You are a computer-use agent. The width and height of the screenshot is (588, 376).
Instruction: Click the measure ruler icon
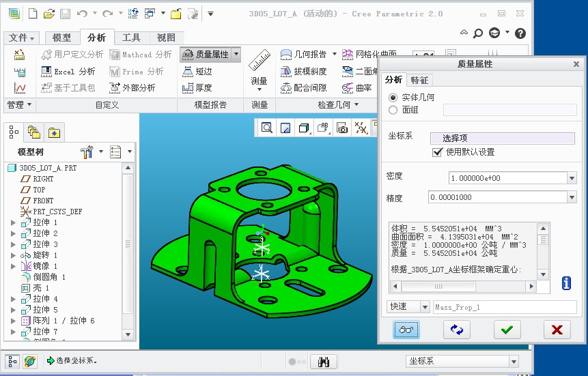(260, 63)
